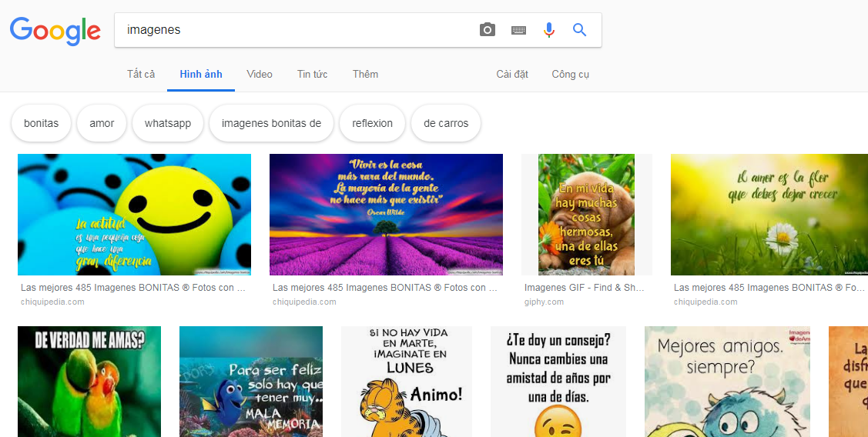
Task: Open the puppy 'En mi vida' GIF
Action: (x=586, y=215)
